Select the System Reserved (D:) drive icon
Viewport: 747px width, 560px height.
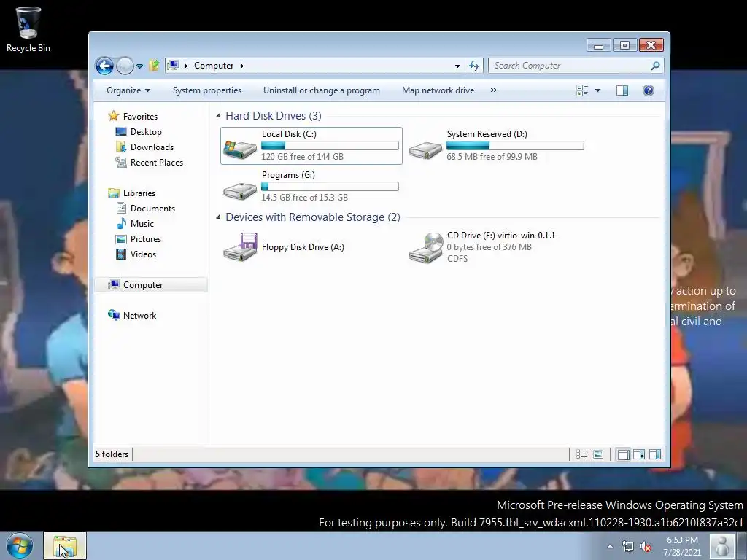[425, 149]
